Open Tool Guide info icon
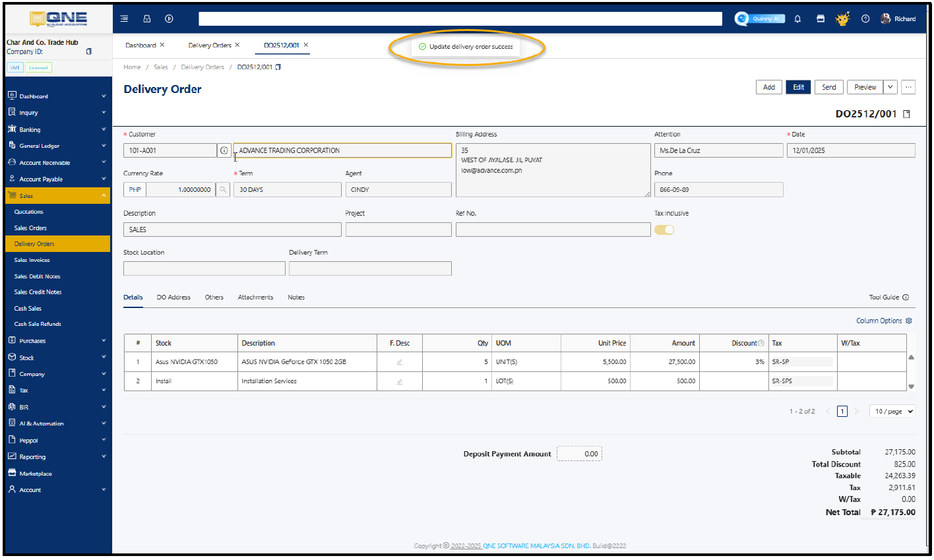 (x=906, y=297)
